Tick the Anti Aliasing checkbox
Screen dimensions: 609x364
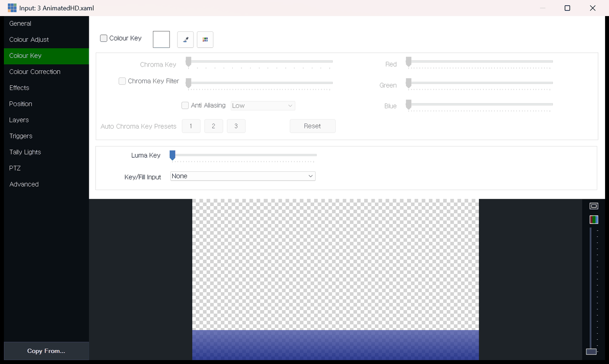pyautogui.click(x=185, y=105)
